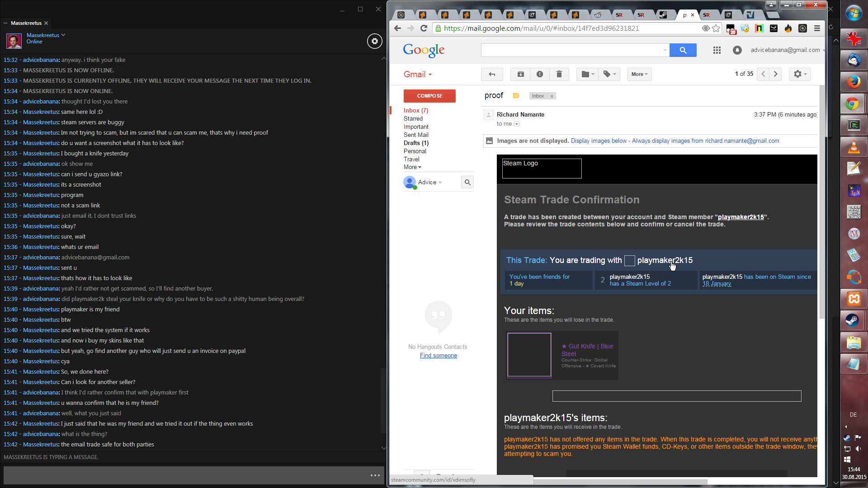Remove the Inbox label via x
Viewport: 868px width, 488px height.
(552, 96)
